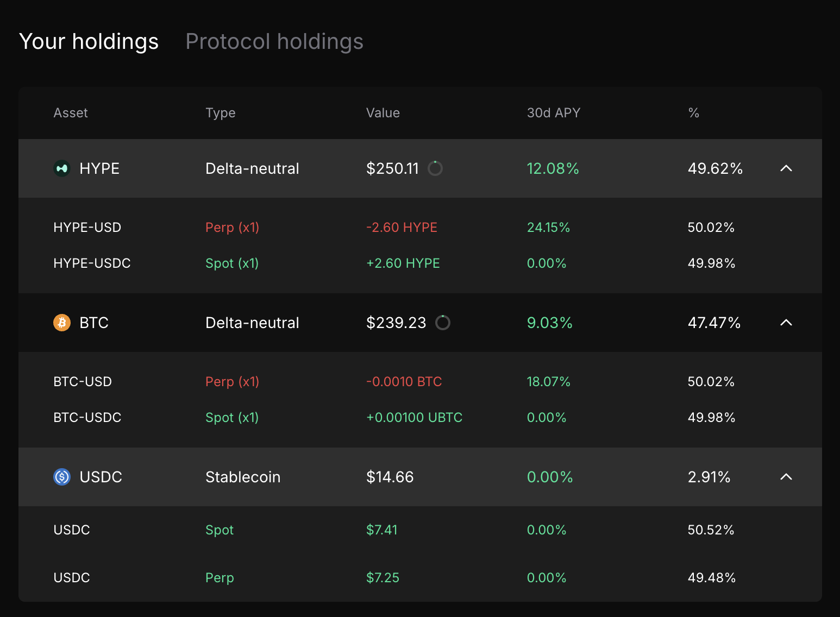Click the +0.00100 UBTC spot value
The width and height of the screenshot is (840, 617).
click(x=415, y=418)
